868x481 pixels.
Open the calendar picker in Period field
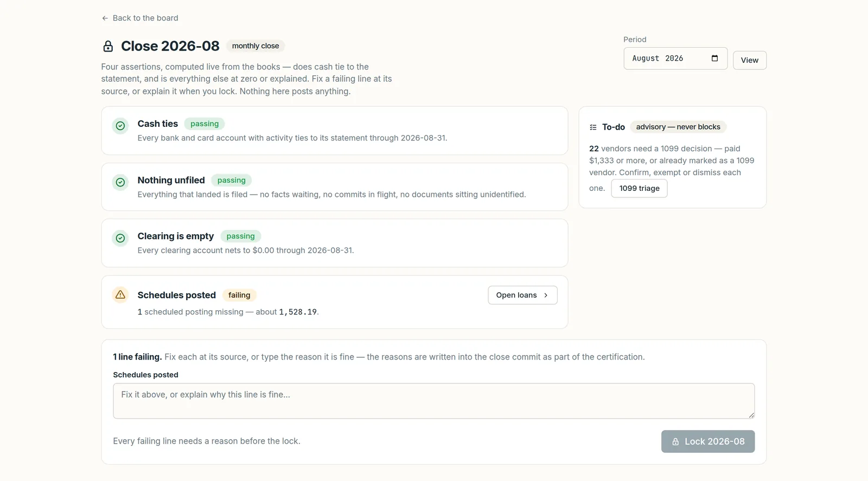click(x=714, y=58)
